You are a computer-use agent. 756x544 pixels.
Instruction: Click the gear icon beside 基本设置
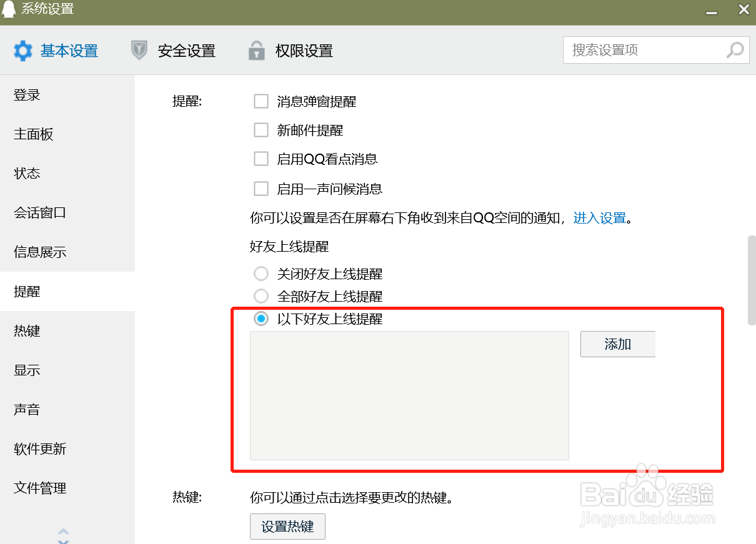pyautogui.click(x=23, y=51)
